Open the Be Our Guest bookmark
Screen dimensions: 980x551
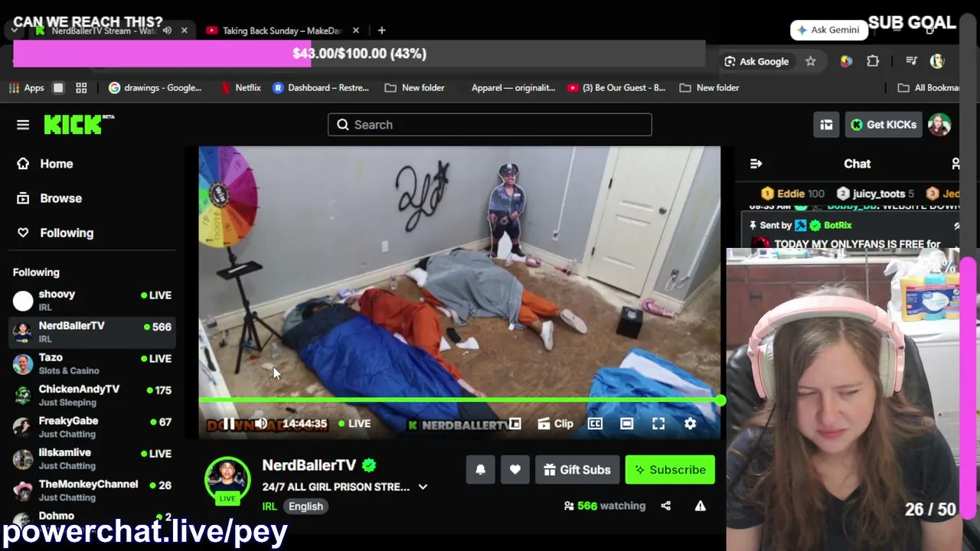click(616, 88)
